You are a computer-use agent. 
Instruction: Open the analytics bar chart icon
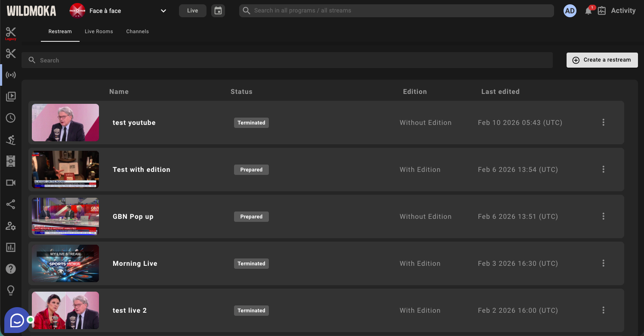[11, 247]
